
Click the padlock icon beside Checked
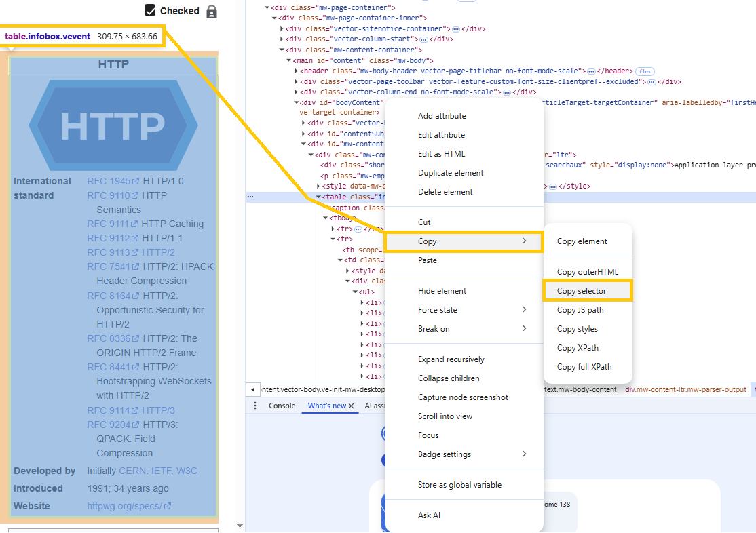click(x=212, y=12)
